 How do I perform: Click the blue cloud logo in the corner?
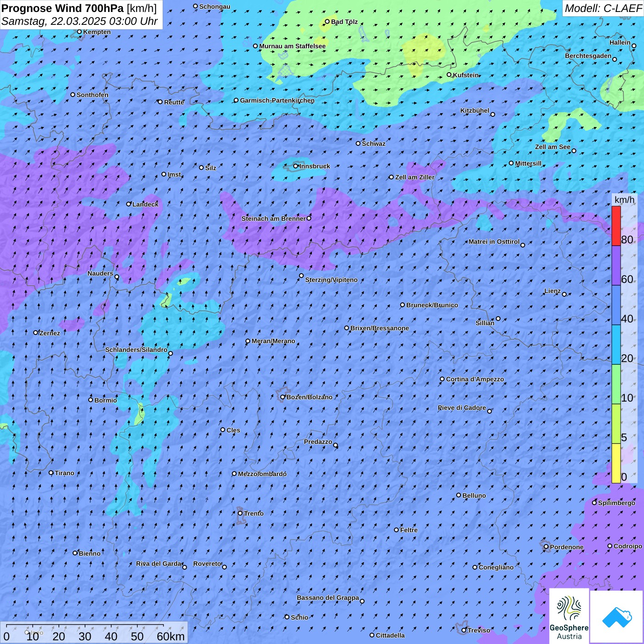pos(617,617)
